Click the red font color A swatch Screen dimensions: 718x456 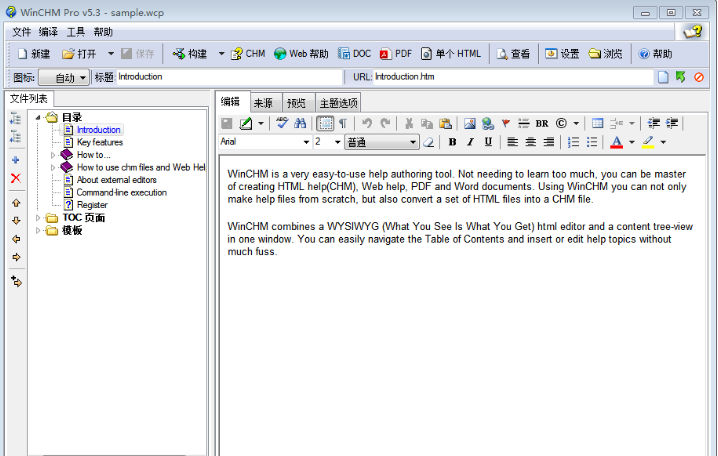(x=616, y=142)
